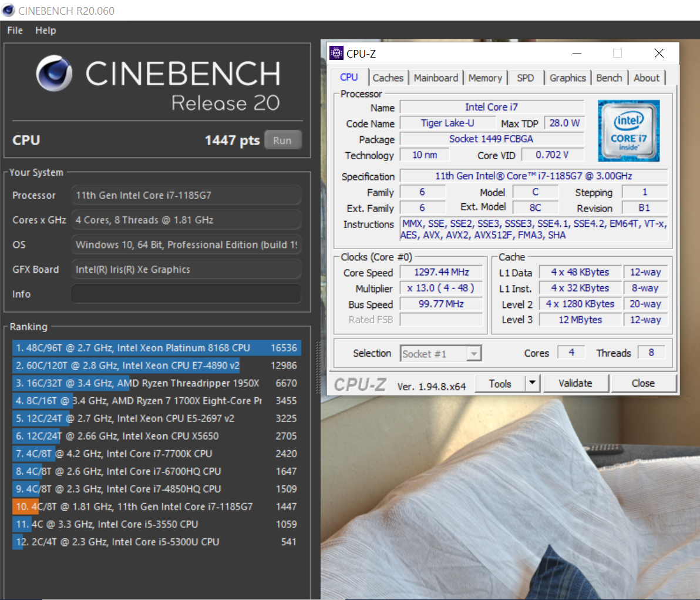
Task: Click the panel splitter grip handle
Action: (x=318, y=367)
